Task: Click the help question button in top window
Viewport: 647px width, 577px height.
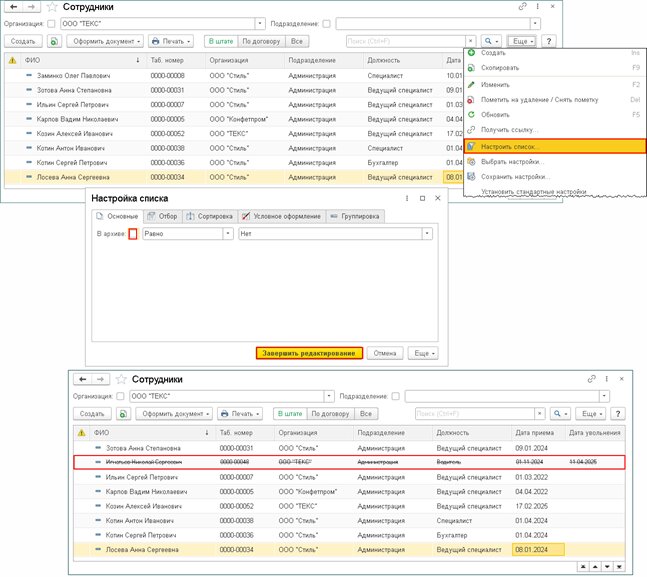Action: [548, 41]
